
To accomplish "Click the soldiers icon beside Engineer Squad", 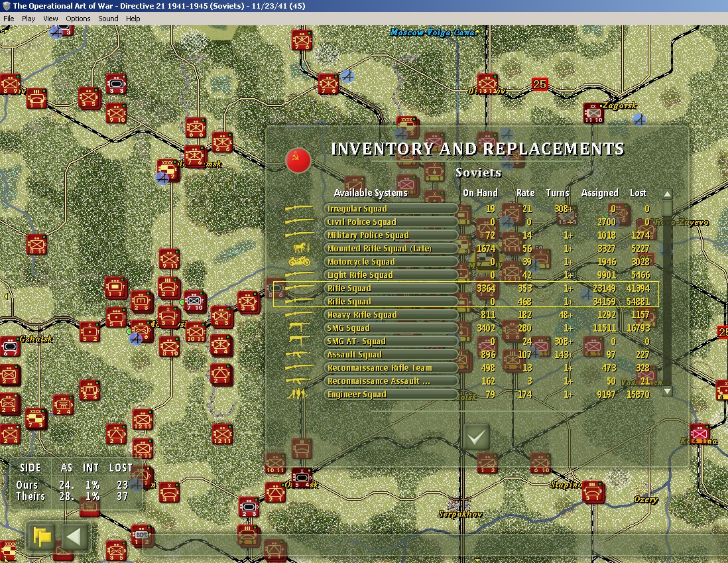I will point(297,394).
